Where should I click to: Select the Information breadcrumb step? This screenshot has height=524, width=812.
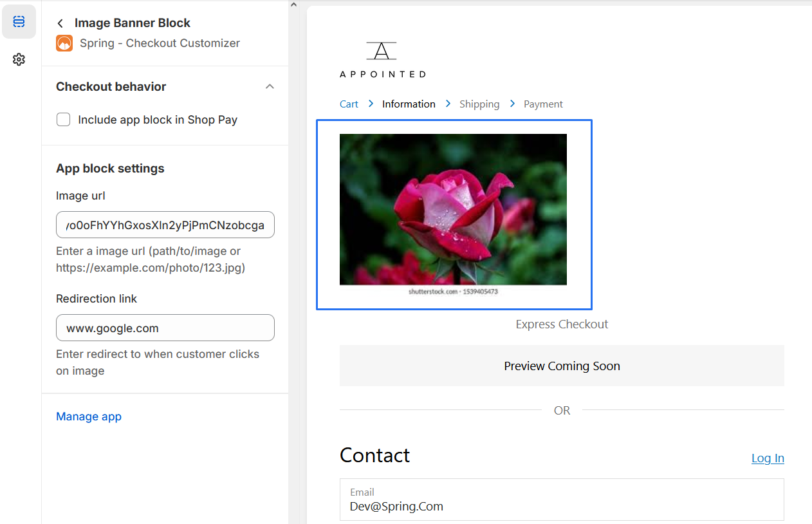point(409,104)
